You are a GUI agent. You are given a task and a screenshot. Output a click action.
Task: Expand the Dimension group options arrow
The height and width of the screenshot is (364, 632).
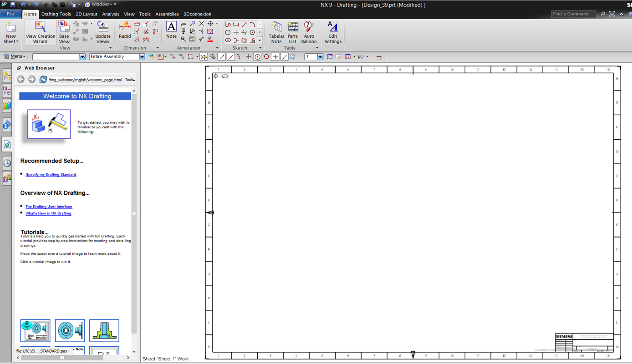pyautogui.click(x=158, y=48)
